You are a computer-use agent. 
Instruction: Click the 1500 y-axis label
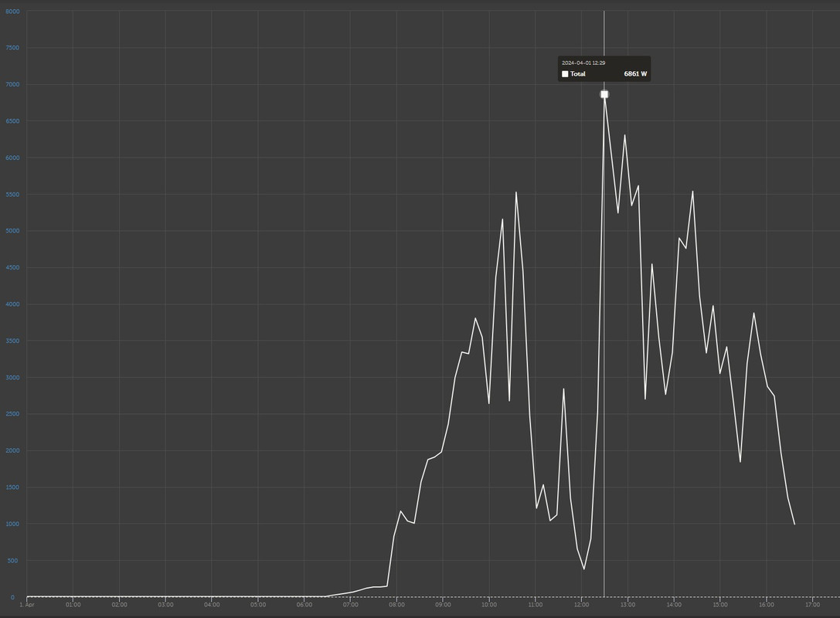[x=12, y=487]
